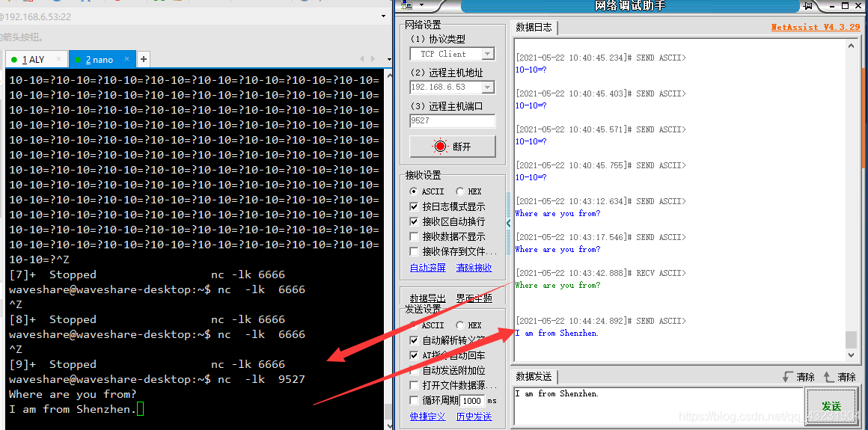Open the TCP Client protocol type dropdown
The width and height of the screenshot is (868, 430).
pyautogui.click(x=488, y=54)
